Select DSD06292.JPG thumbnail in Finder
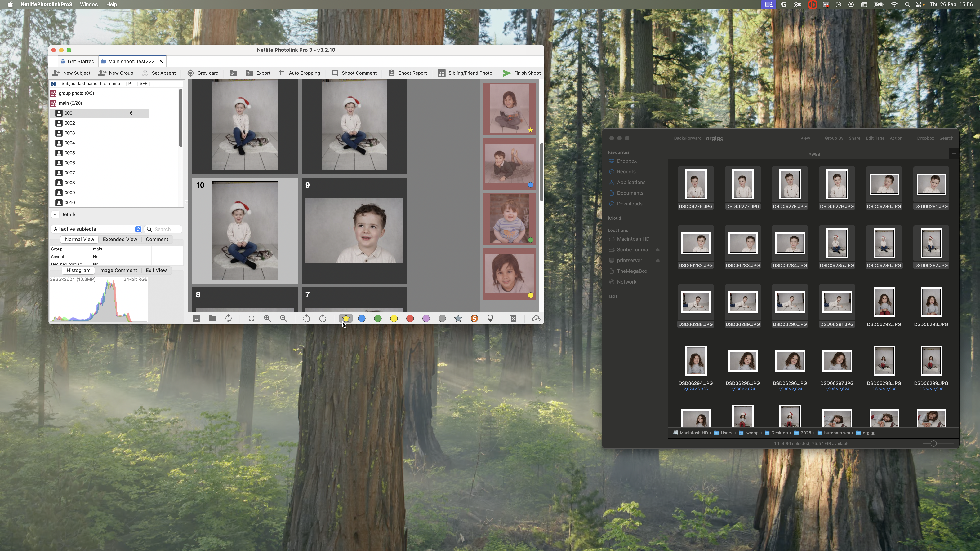Screen dimensions: 980x551 tap(884, 302)
